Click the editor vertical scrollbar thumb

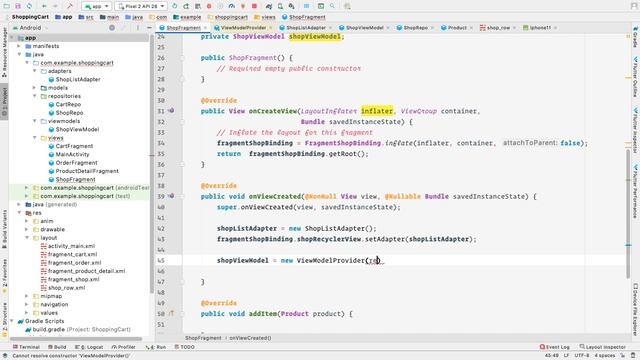click(628, 214)
